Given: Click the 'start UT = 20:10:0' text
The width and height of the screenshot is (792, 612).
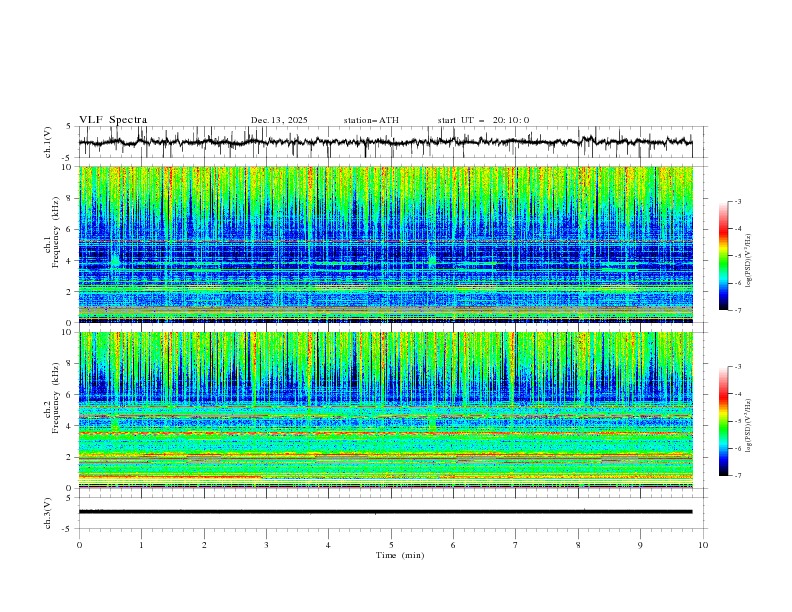Looking at the screenshot, I should point(483,120).
